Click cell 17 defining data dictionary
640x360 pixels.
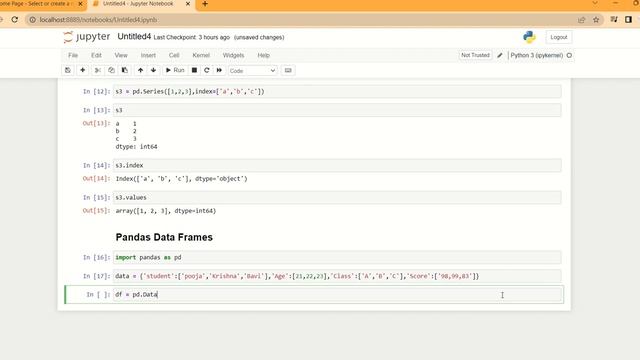[x=337, y=276]
